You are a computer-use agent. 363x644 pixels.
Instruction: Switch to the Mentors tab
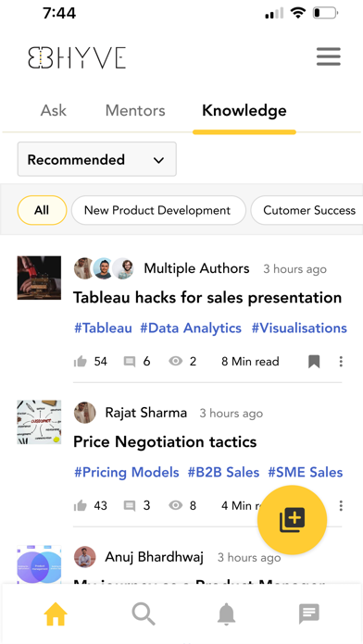(135, 110)
